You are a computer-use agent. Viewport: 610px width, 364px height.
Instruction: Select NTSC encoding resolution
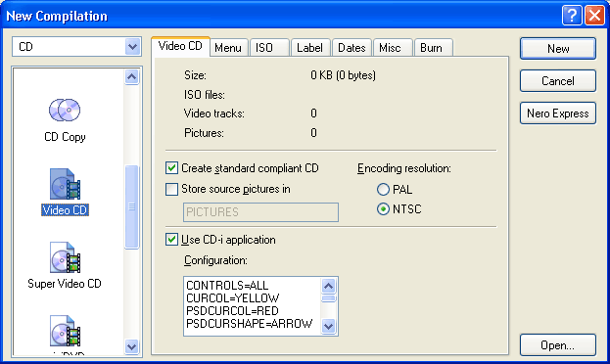(x=383, y=209)
